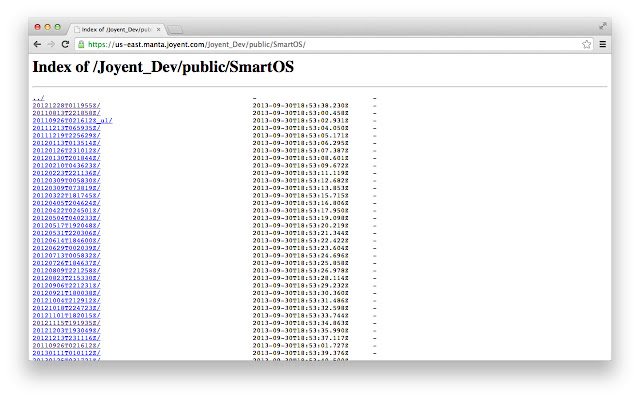Click the 20121213T231116Z/ entry
This screenshot has height=400, width=640.
tap(67, 338)
